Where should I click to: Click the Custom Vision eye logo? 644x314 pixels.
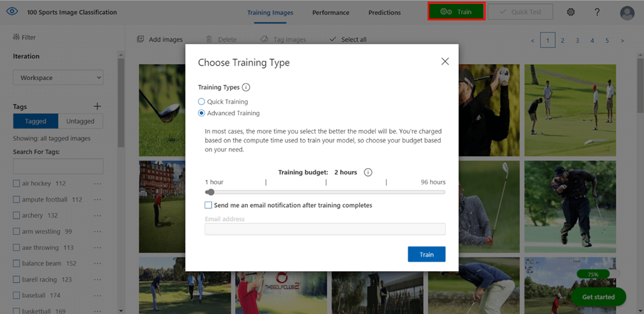(12, 12)
